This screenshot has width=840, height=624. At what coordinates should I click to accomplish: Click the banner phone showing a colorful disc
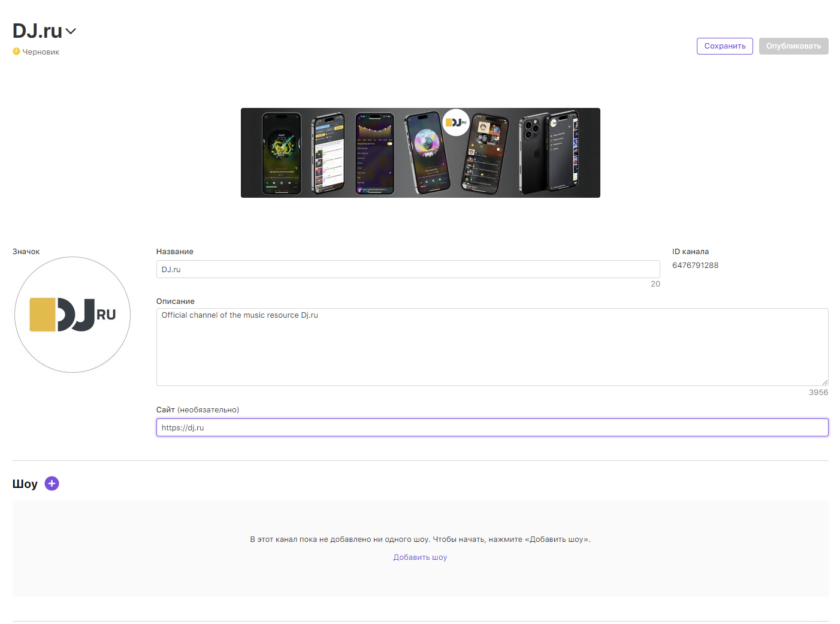coord(426,152)
